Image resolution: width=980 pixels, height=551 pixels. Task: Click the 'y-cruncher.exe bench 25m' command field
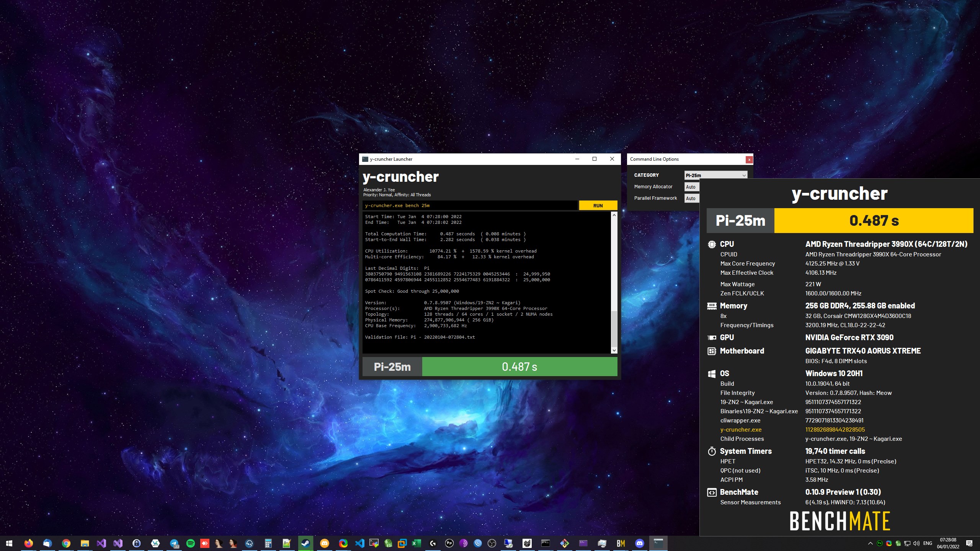pos(470,205)
